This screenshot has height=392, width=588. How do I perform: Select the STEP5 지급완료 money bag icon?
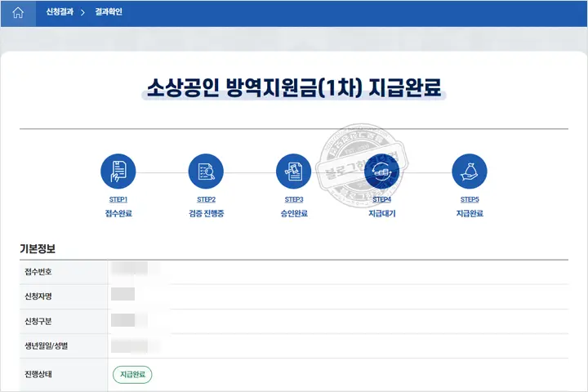[470, 171]
